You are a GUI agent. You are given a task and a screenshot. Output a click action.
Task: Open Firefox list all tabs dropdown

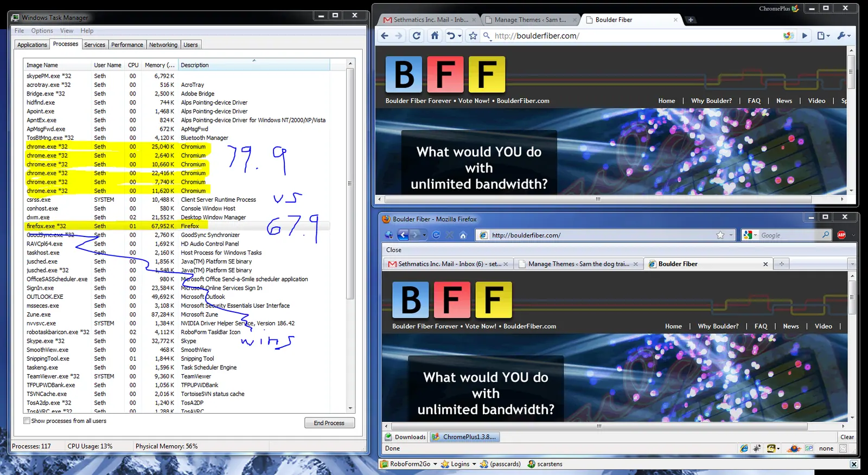pyautogui.click(x=852, y=264)
